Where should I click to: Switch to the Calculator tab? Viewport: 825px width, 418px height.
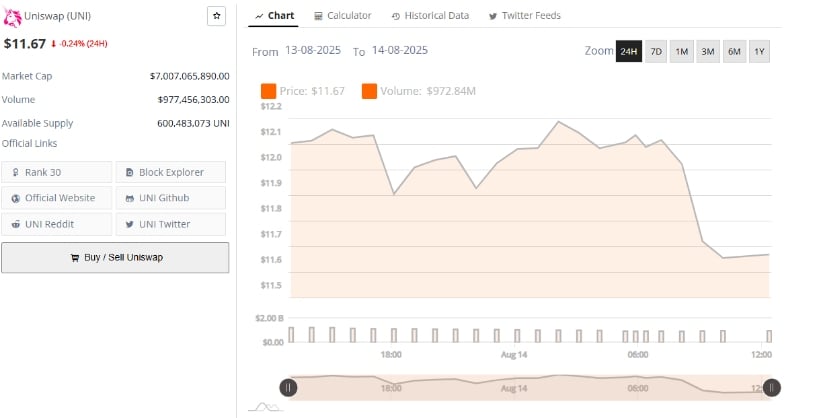pos(342,16)
